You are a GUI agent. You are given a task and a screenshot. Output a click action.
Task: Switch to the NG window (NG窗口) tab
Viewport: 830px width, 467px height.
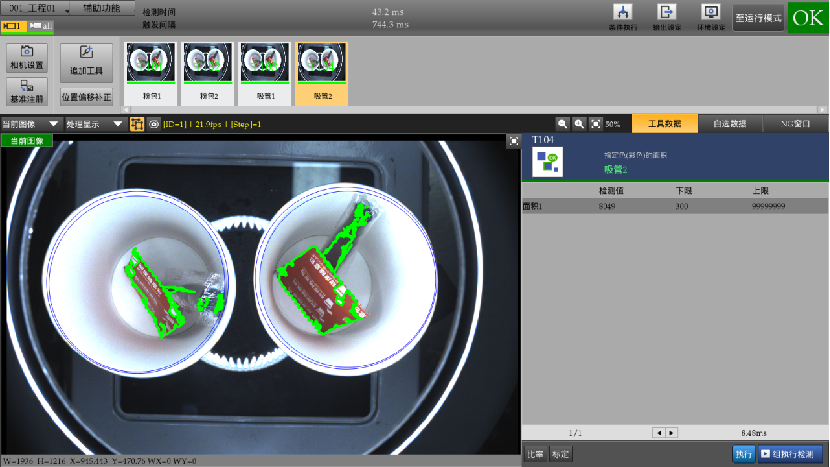tap(796, 123)
